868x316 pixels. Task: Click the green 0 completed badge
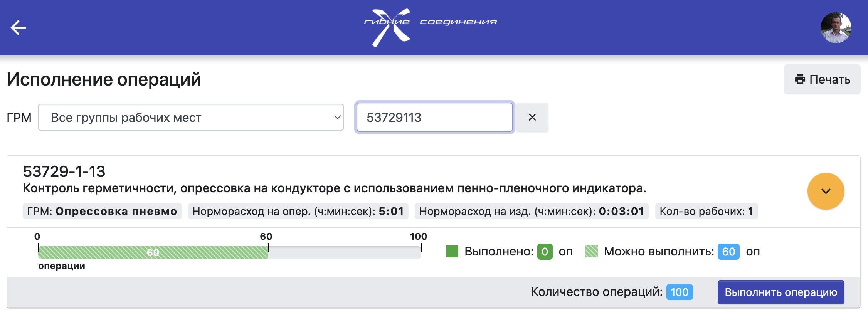[x=545, y=252]
